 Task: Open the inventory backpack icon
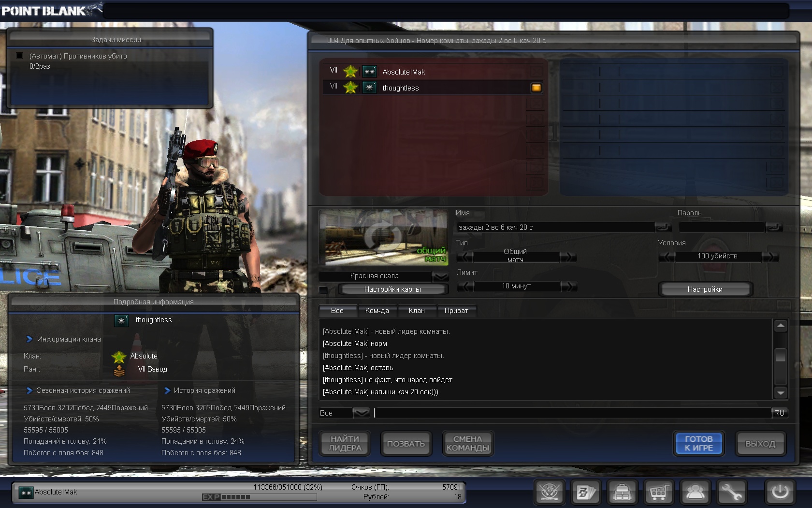click(623, 493)
